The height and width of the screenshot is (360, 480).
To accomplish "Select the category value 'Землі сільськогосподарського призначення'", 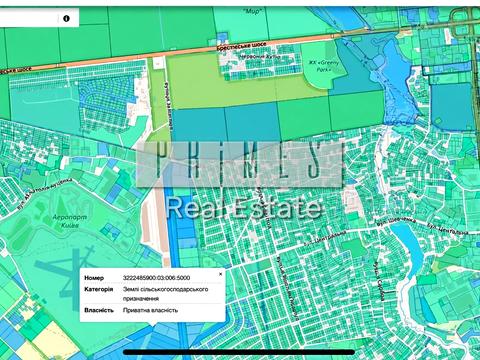I will [165, 294].
